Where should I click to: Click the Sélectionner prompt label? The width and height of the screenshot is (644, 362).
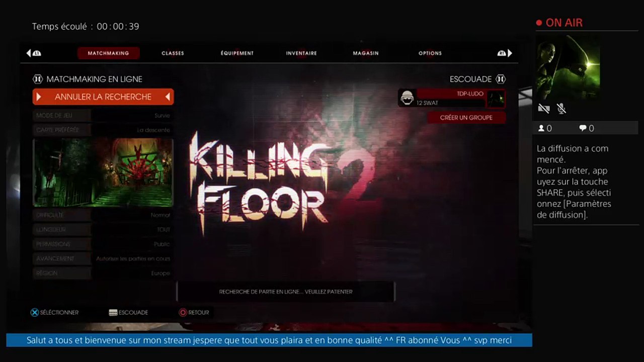(59, 312)
